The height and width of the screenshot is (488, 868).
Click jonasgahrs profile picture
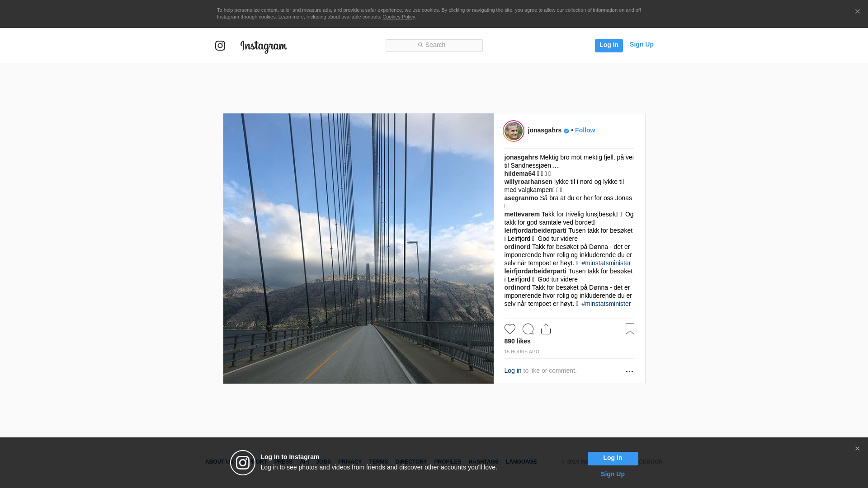(x=514, y=131)
